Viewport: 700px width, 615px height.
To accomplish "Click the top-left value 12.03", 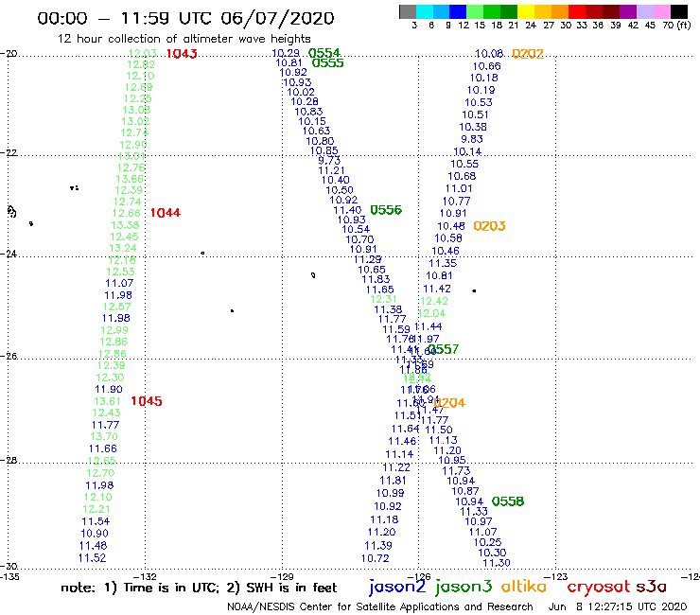I will pos(142,54).
